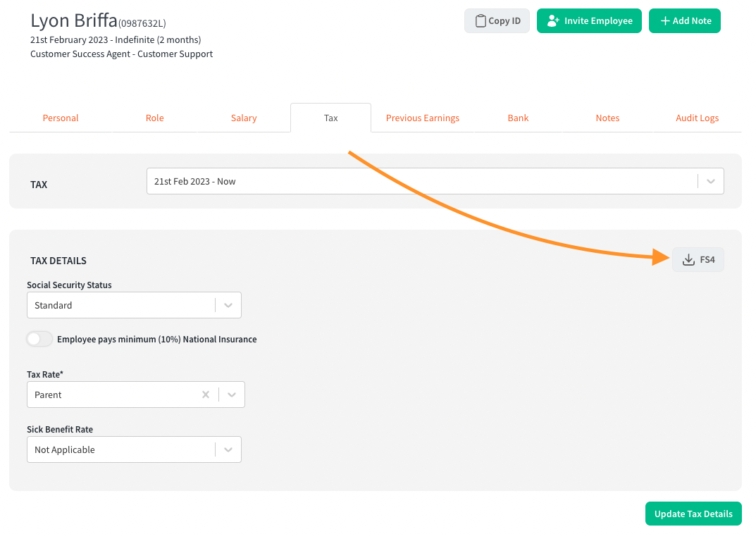Download the FS4 form
The image size is (756, 534).
698,260
